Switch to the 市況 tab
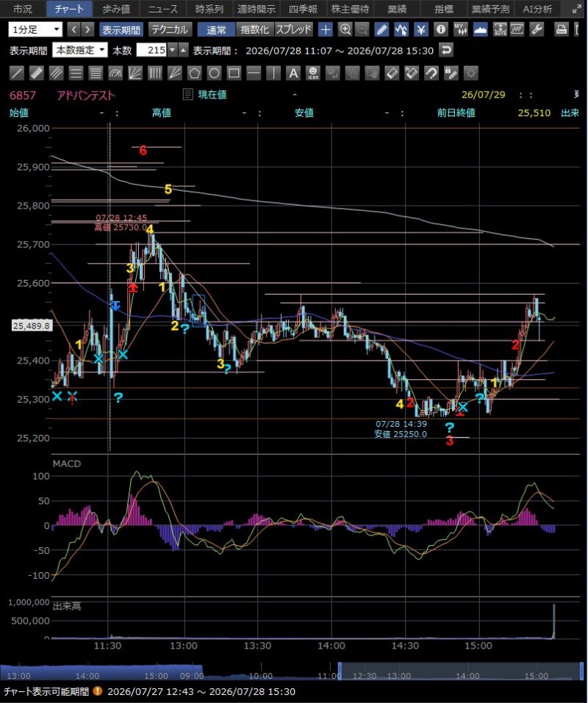Screen dimensions: 588x703 23,9
